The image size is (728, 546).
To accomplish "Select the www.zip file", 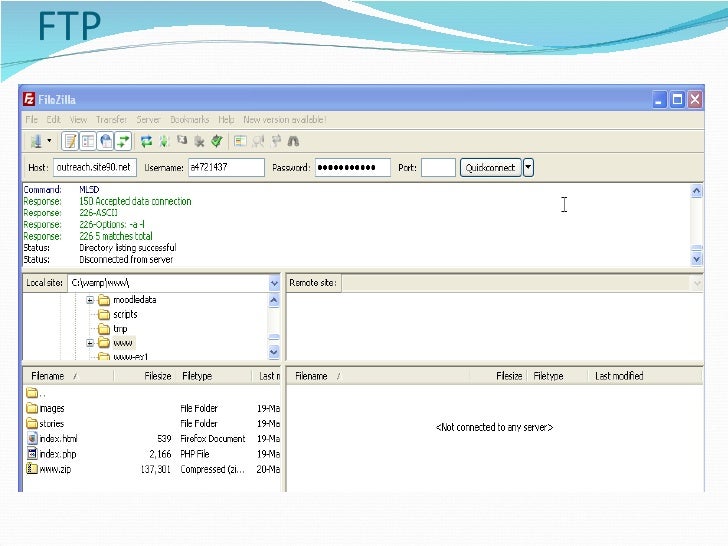I will click(49, 469).
